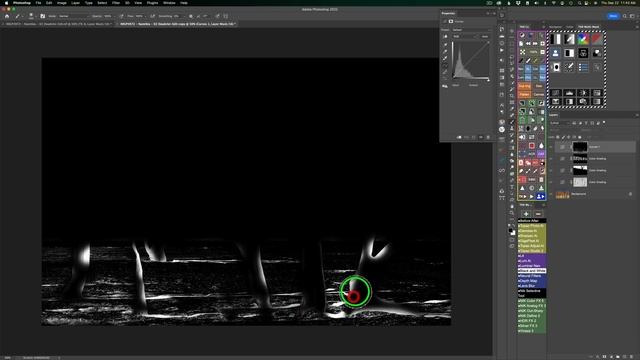Image resolution: width=640 pixels, height=360 pixels.
Task: Click the orange Canvas button
Action: coord(539,94)
